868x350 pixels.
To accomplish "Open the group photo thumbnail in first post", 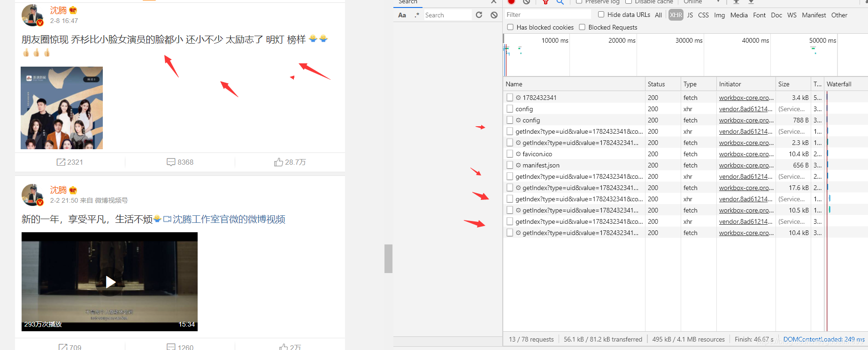I will tap(61, 108).
